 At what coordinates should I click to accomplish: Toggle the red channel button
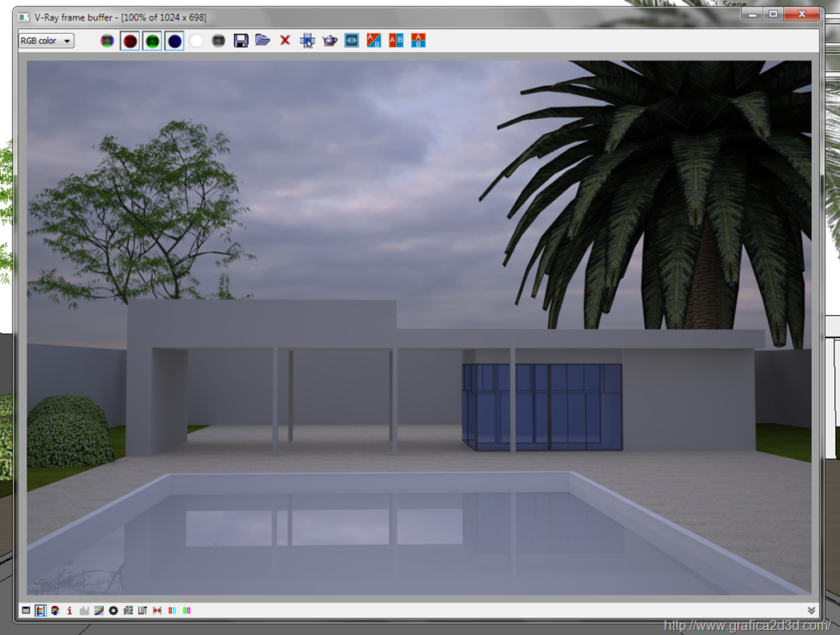[130, 41]
